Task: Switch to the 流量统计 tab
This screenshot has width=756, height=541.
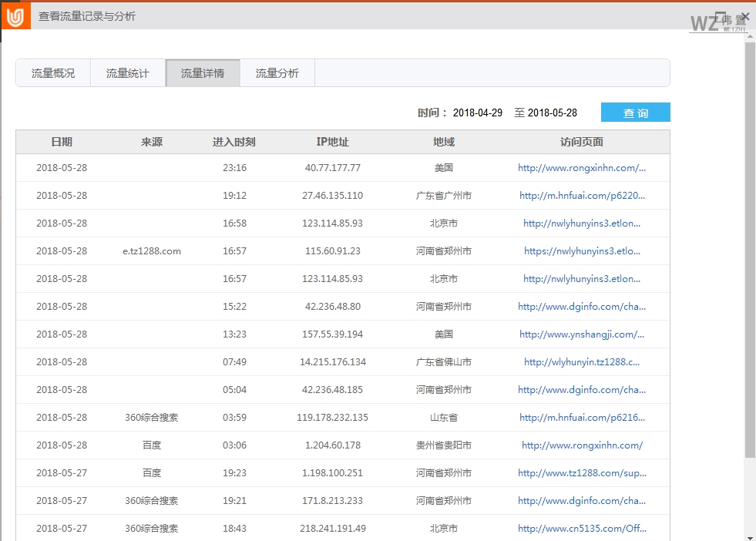Action: (x=127, y=72)
